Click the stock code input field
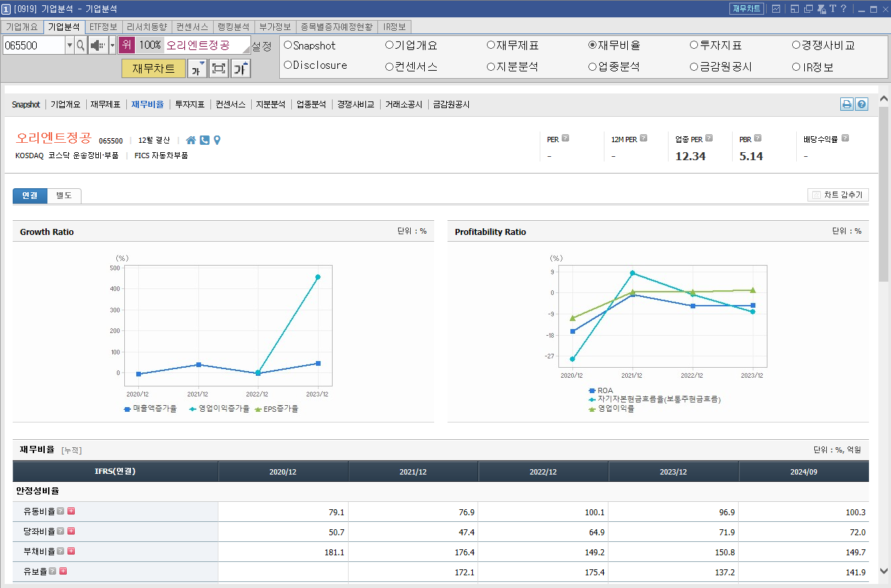891x588 pixels. tap(33, 45)
